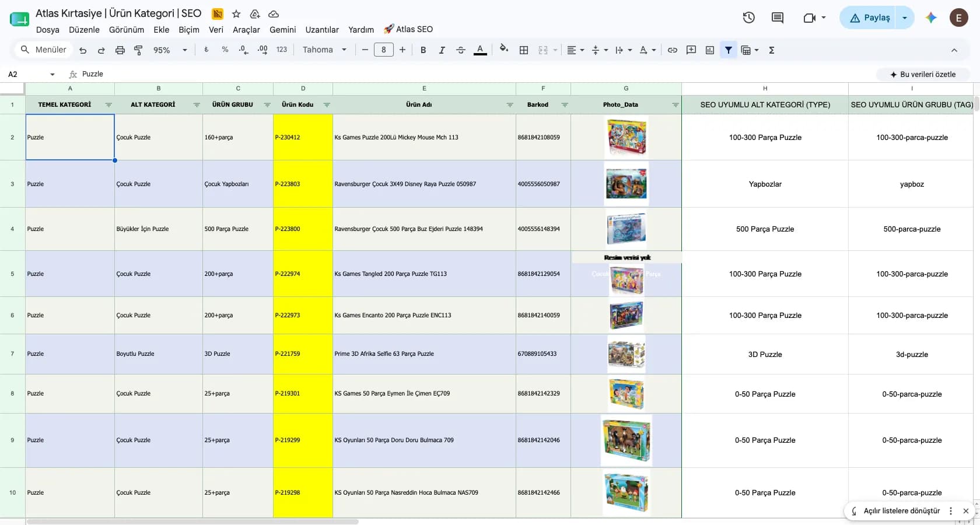Click the undo icon
The height and width of the screenshot is (525, 980).
coord(83,50)
